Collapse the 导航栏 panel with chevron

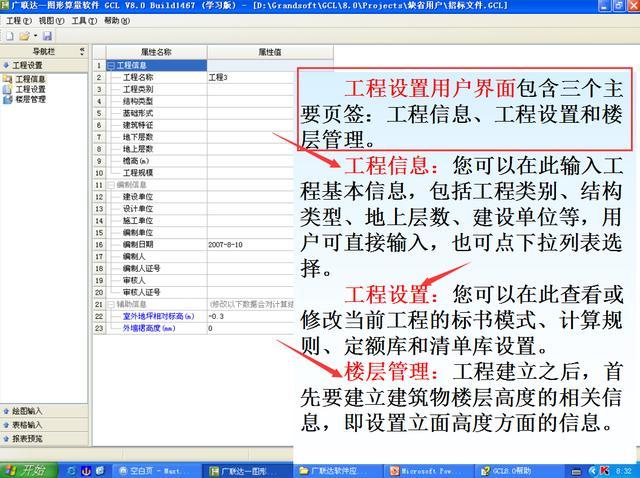tap(82, 51)
